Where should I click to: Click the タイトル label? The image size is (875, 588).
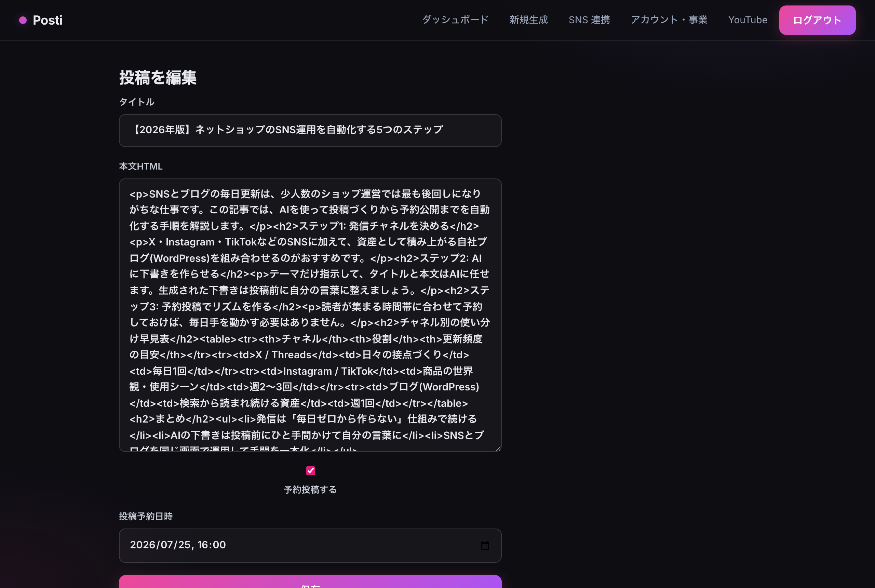pyautogui.click(x=136, y=102)
